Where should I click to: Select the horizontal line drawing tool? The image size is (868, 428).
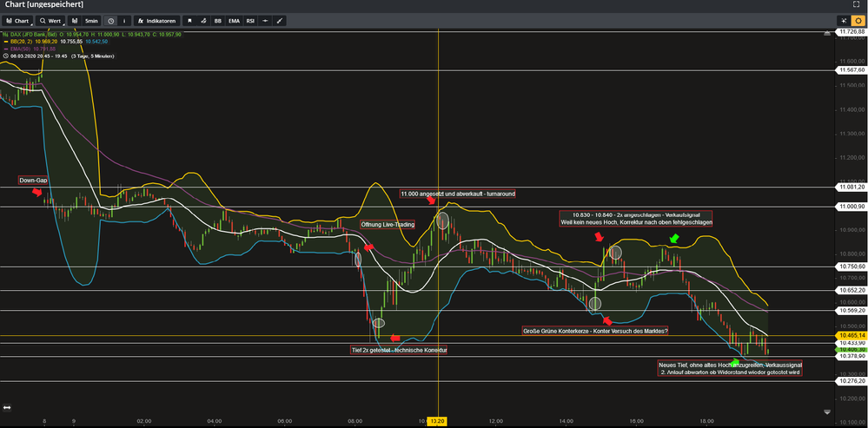click(265, 20)
